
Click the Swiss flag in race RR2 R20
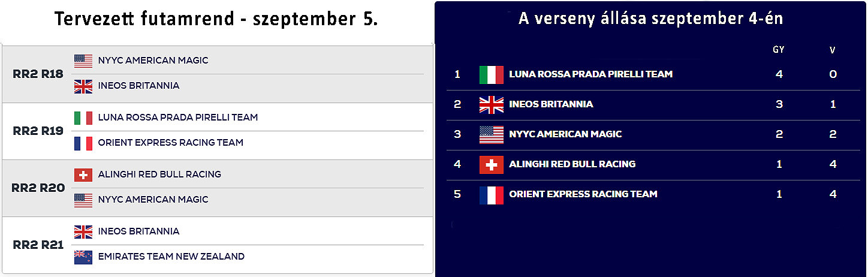coord(83,174)
